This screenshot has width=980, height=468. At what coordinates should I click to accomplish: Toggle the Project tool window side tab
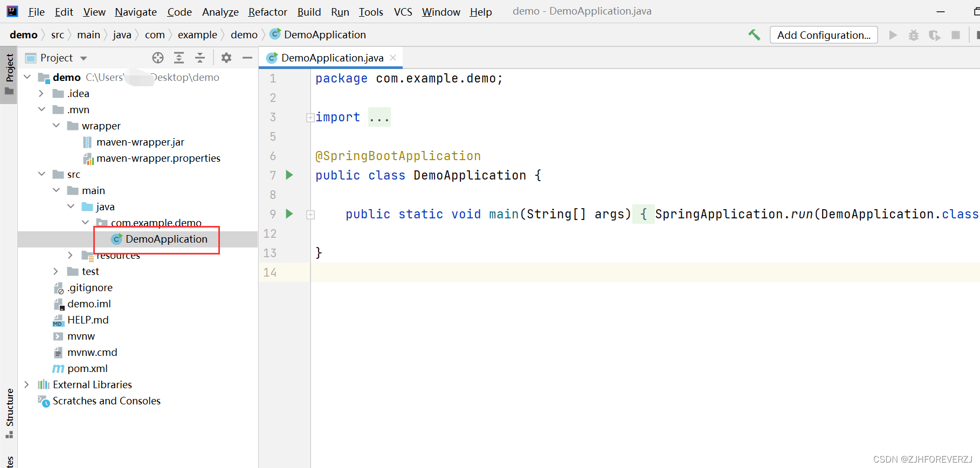[9, 75]
